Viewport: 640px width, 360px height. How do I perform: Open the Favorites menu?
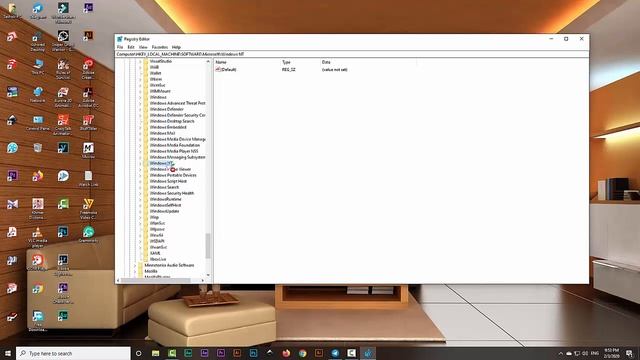tap(160, 47)
